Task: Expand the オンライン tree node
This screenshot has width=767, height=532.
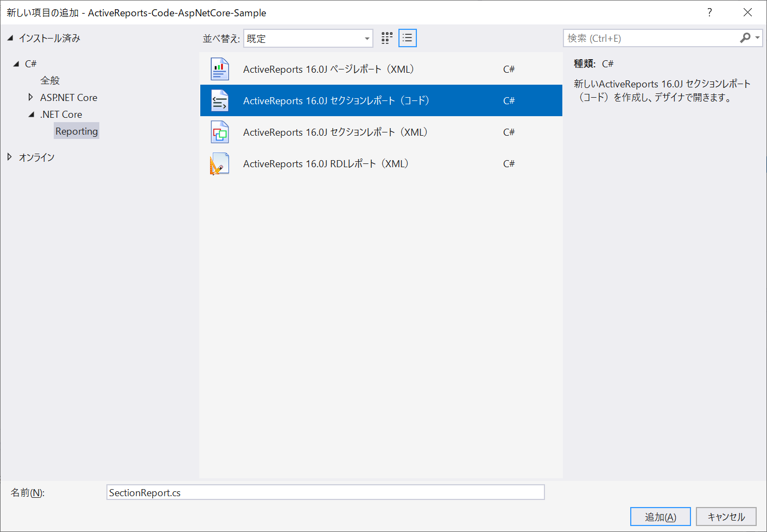Action: tap(9, 157)
